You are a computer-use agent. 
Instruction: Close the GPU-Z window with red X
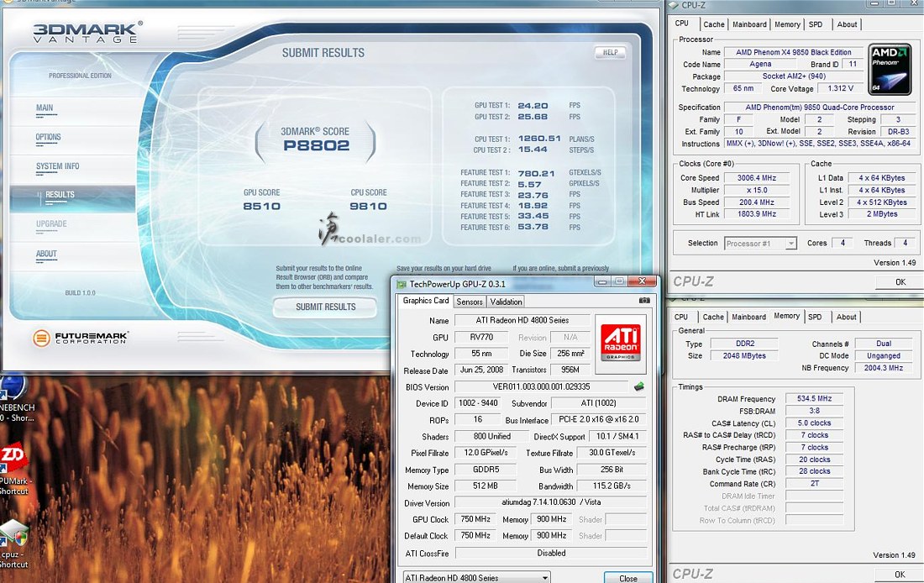(x=642, y=281)
